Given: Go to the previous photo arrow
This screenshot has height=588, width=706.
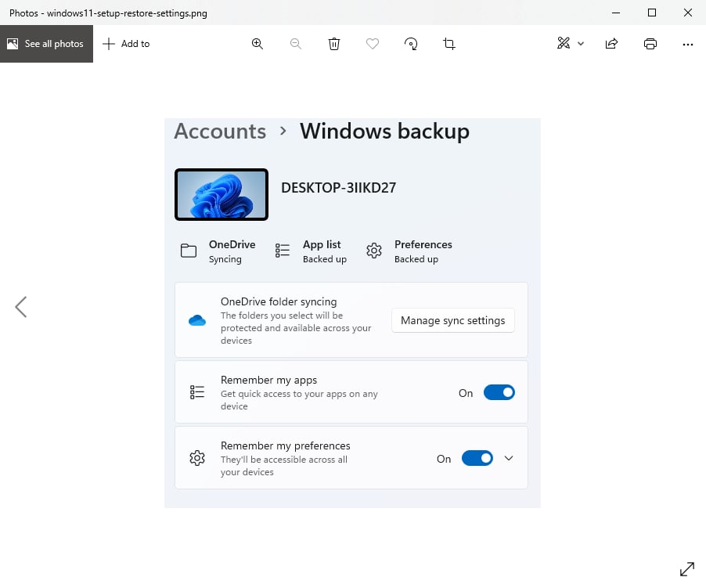Looking at the screenshot, I should 20,307.
